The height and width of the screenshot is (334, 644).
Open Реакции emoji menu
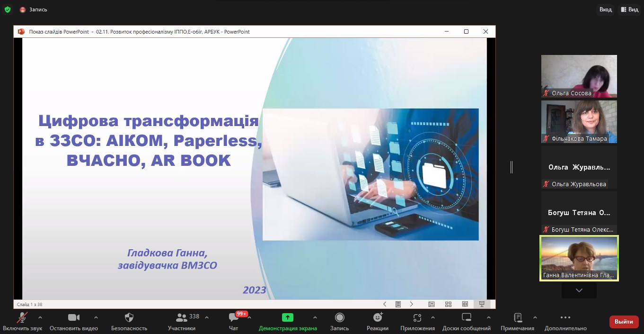click(x=378, y=322)
